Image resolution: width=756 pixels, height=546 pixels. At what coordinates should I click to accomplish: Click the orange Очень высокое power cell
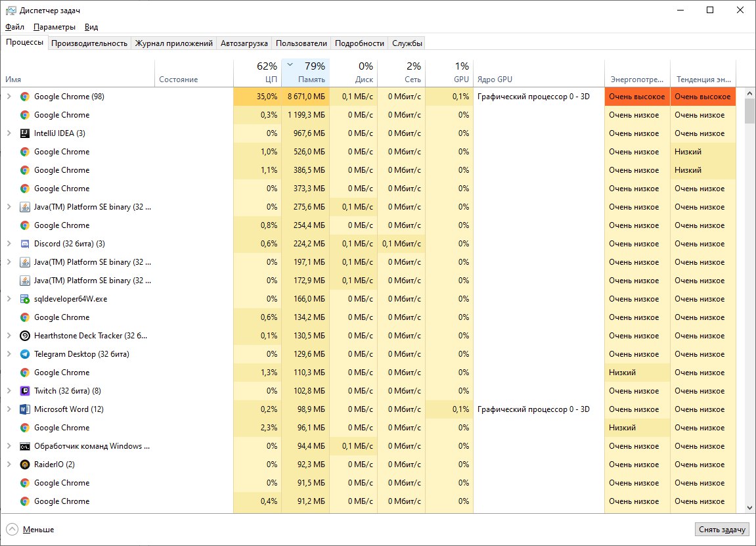(x=637, y=97)
